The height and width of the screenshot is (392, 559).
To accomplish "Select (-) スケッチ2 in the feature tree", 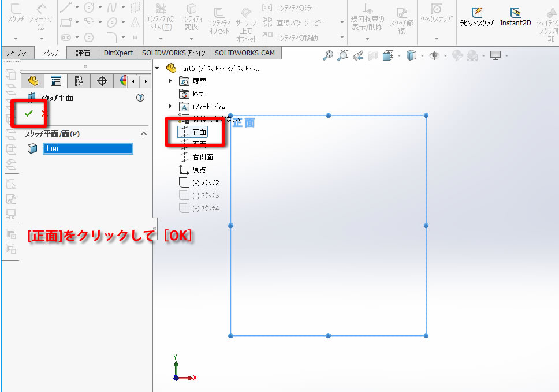I will [199, 183].
